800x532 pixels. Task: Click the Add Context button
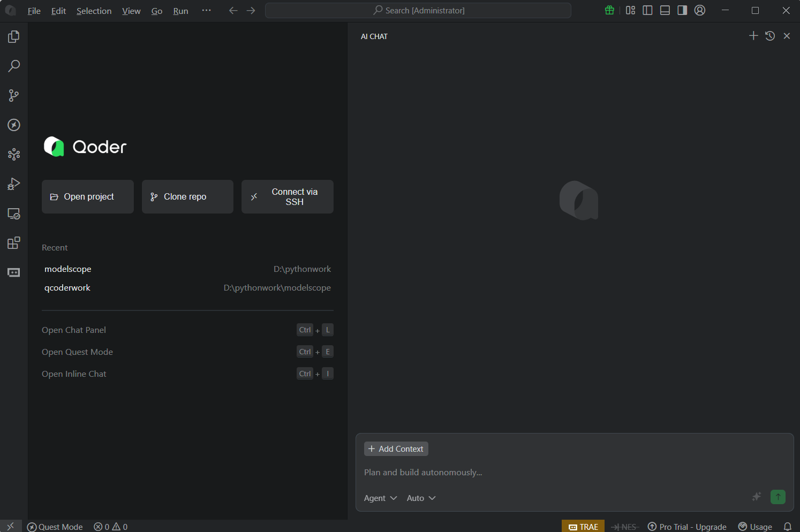(x=396, y=449)
